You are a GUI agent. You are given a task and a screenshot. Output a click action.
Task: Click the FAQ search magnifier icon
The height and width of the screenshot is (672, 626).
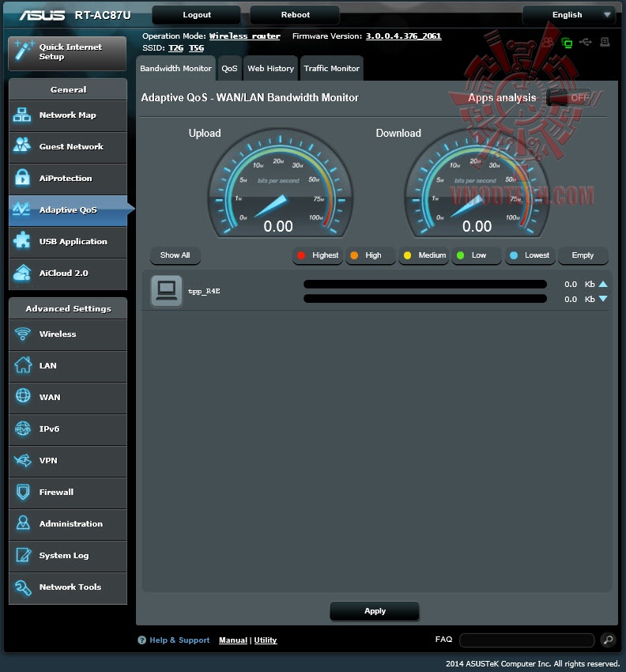tap(608, 640)
